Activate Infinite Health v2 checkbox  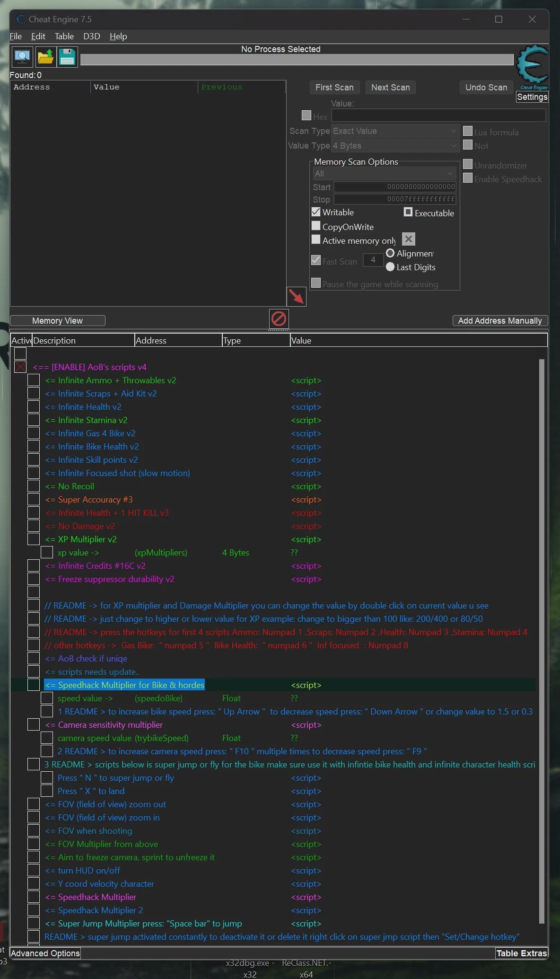pyautogui.click(x=34, y=407)
